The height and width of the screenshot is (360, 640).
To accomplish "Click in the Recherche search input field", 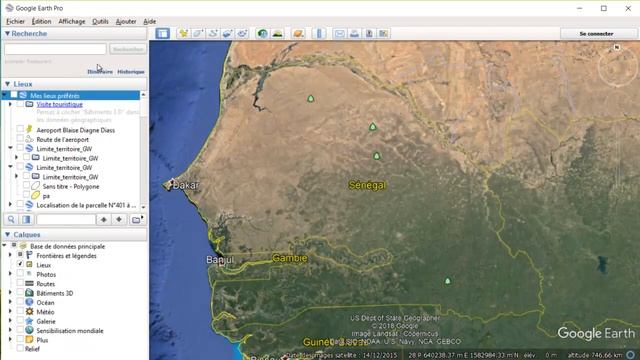I will (x=56, y=49).
